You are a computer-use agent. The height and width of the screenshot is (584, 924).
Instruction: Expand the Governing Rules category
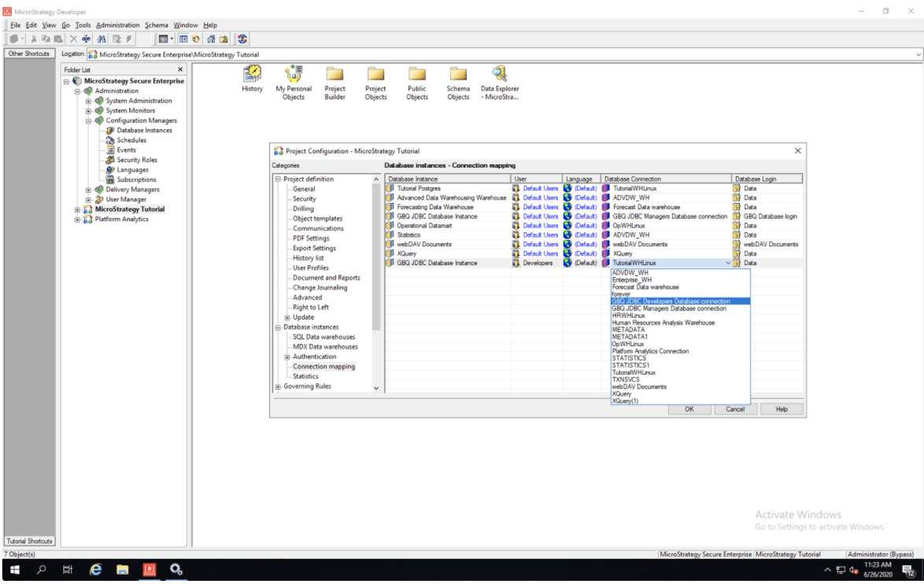(278, 386)
